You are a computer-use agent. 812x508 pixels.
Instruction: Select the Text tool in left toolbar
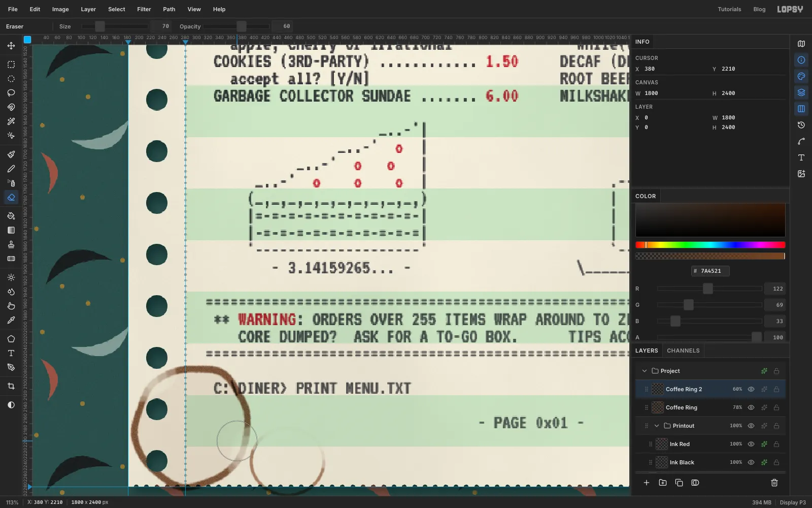11,353
